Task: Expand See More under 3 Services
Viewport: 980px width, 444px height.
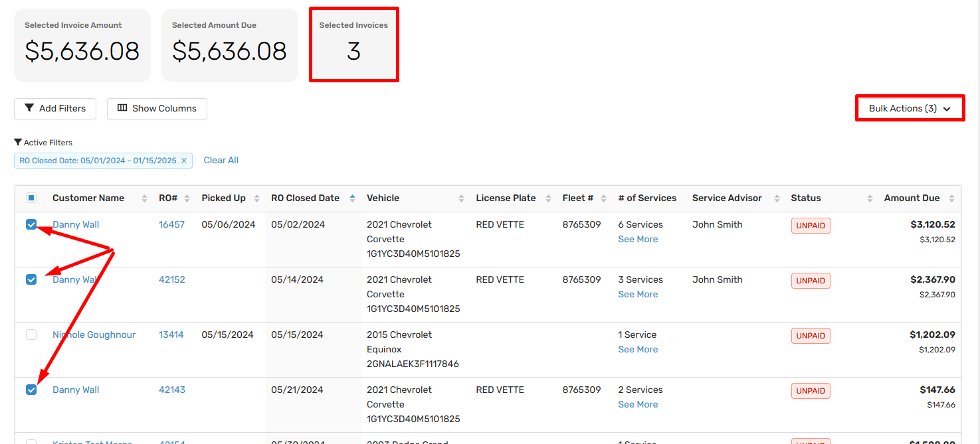Action: [638, 294]
